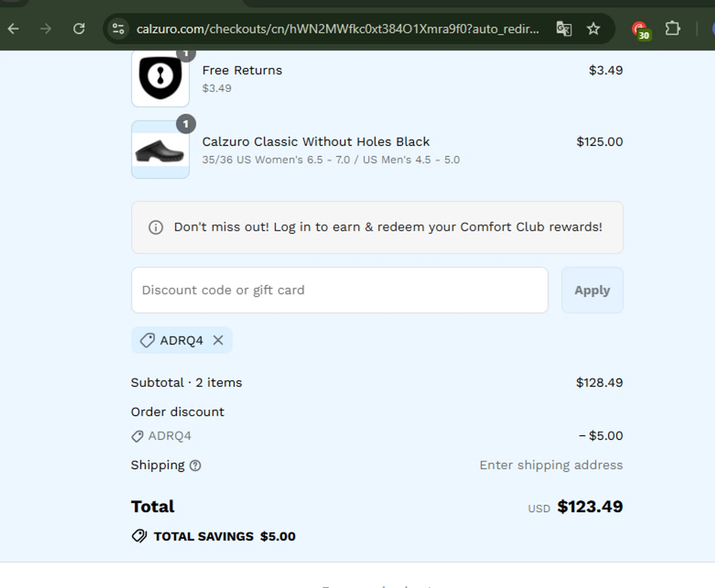Click the Calzuro black clog thumbnail
Image resolution: width=715 pixels, height=588 pixels.
(160, 150)
